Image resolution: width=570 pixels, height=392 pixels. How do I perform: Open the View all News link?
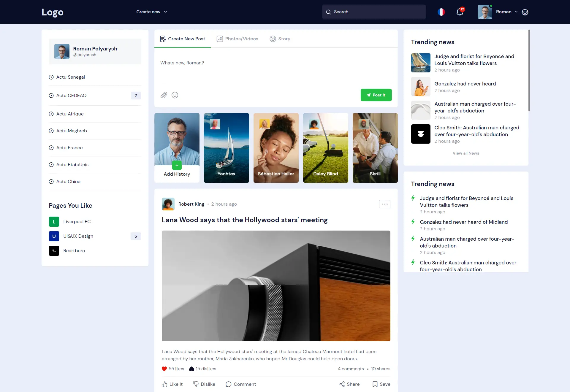tap(465, 153)
